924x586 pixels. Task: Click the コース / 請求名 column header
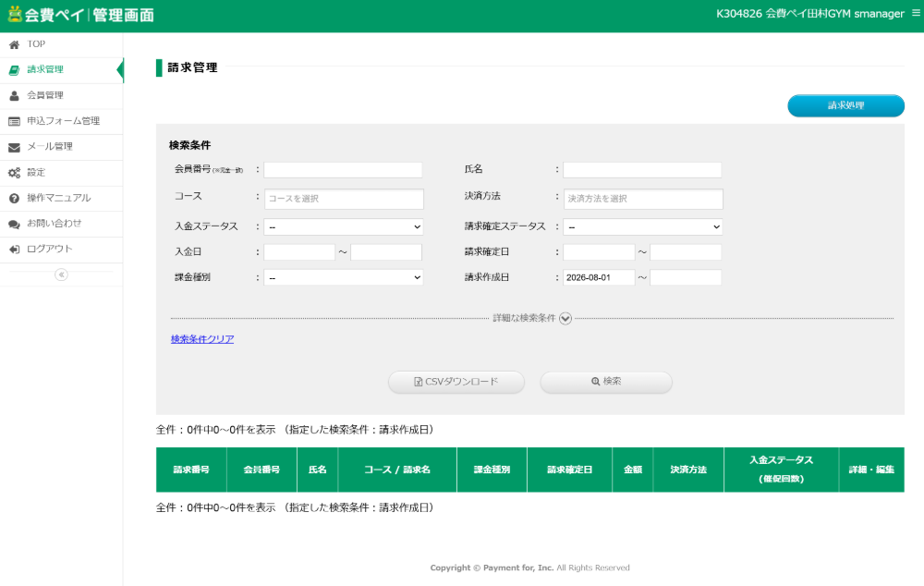coord(397,470)
